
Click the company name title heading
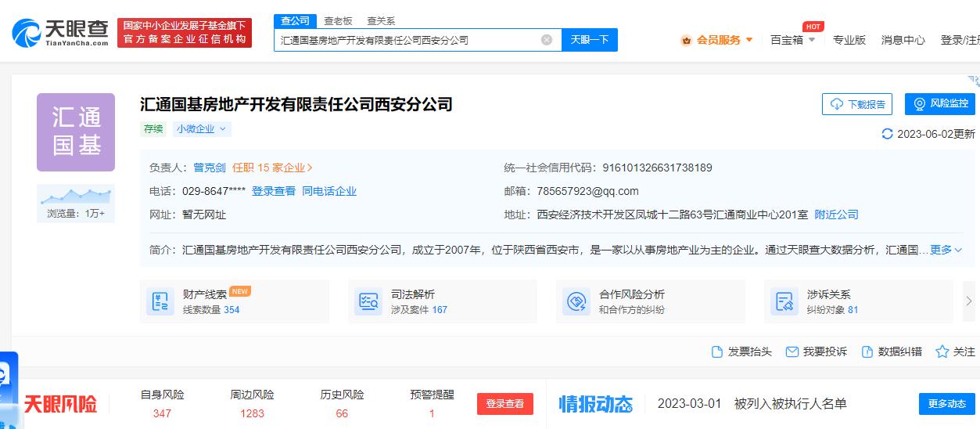[x=296, y=104]
